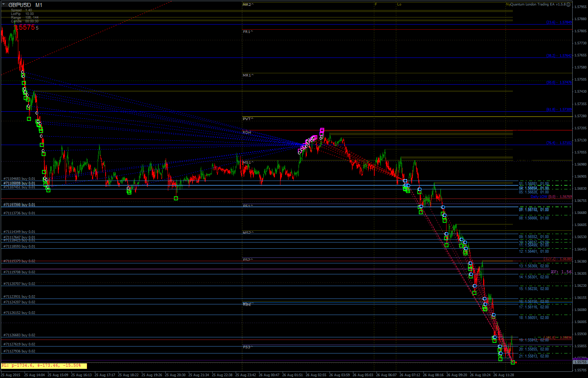This screenshot has width=588, height=378.
Task: Click the LotPip 10.00 info line
Action: pos(22,14)
